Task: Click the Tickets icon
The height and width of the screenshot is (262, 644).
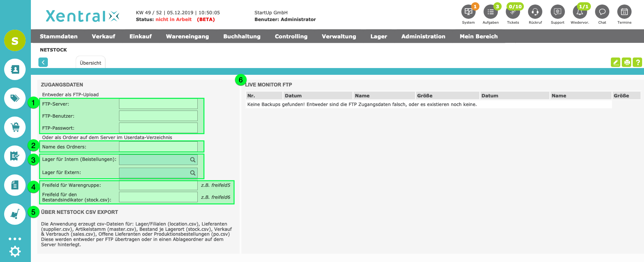Action: [x=513, y=12]
